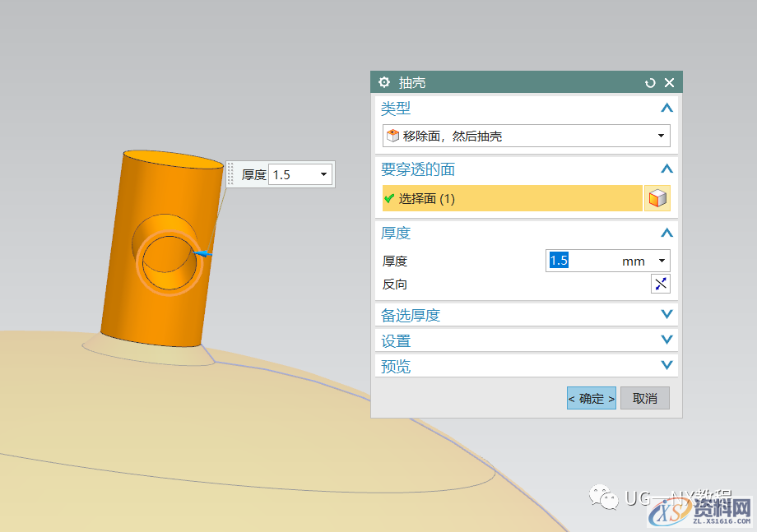This screenshot has width=757, height=532.
Task: Click the gear icon in the 抽壳 dialog title
Action: [x=383, y=82]
